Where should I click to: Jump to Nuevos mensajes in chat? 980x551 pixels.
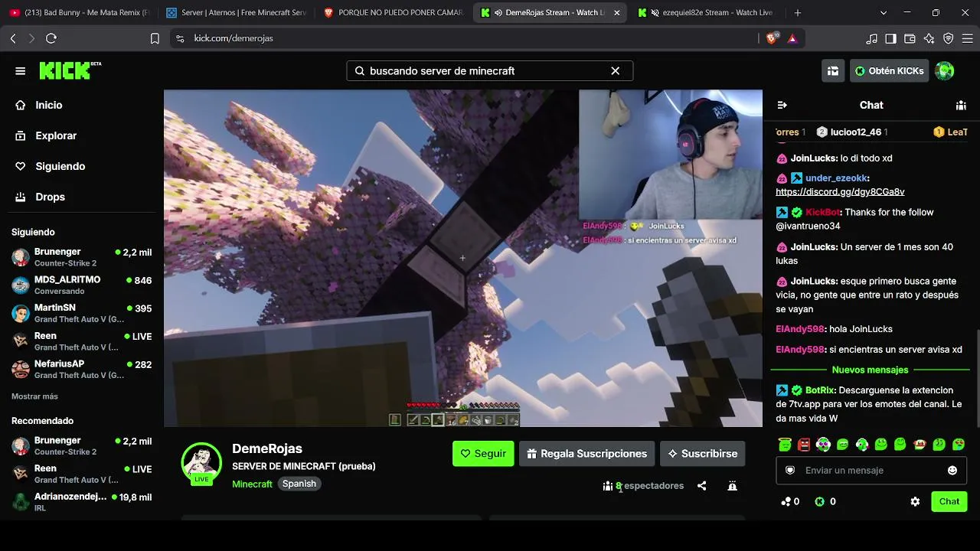tap(870, 370)
